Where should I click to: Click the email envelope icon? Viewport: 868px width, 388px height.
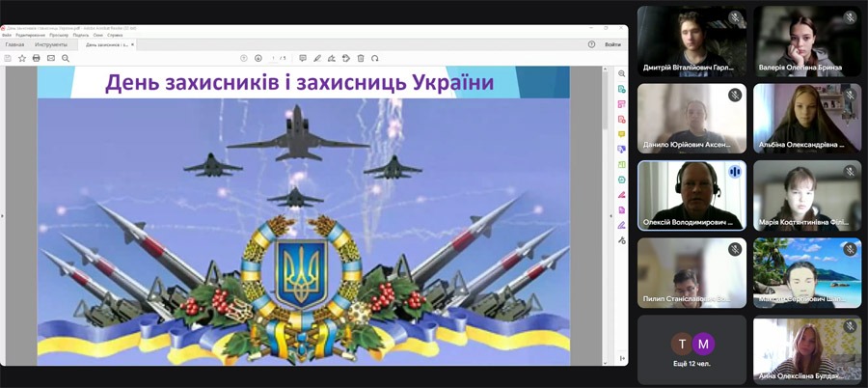point(50,58)
